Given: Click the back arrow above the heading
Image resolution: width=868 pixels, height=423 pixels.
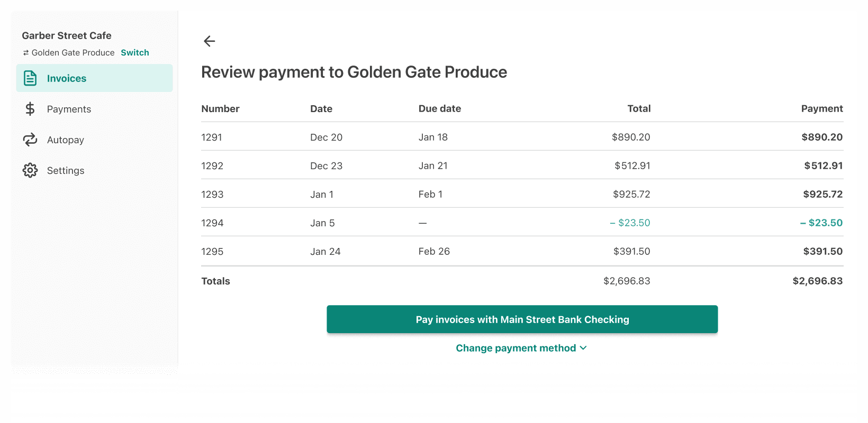Looking at the screenshot, I should tap(210, 41).
